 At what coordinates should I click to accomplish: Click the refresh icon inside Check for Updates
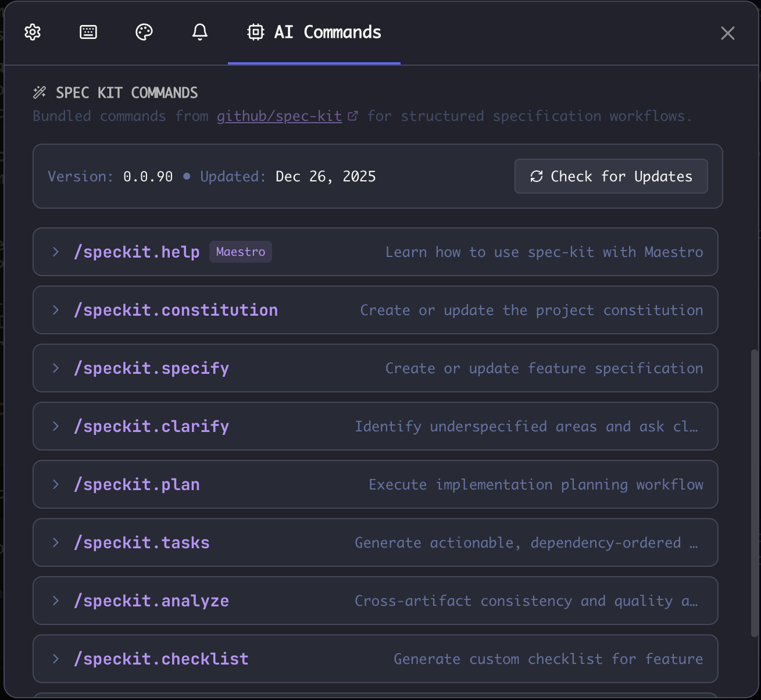[536, 176]
